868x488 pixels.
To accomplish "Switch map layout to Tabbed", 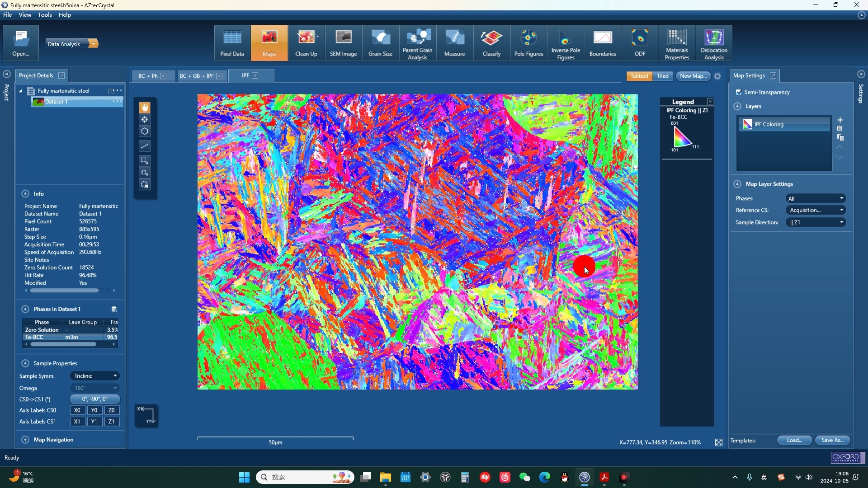I will point(639,76).
